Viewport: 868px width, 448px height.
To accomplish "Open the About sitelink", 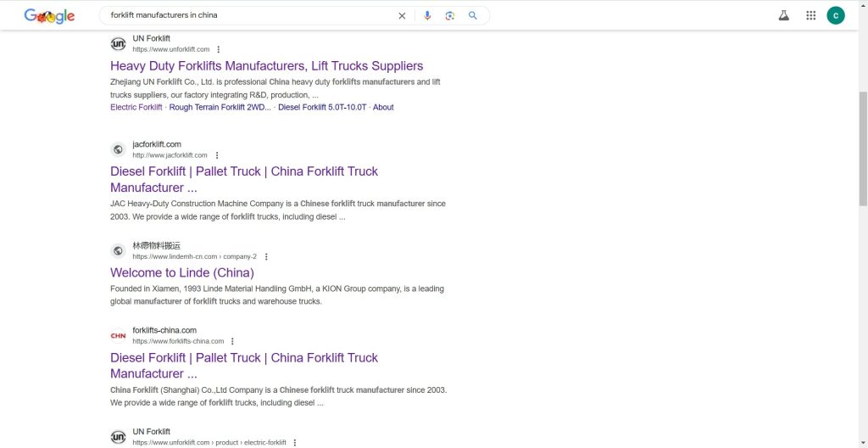I will click(383, 108).
